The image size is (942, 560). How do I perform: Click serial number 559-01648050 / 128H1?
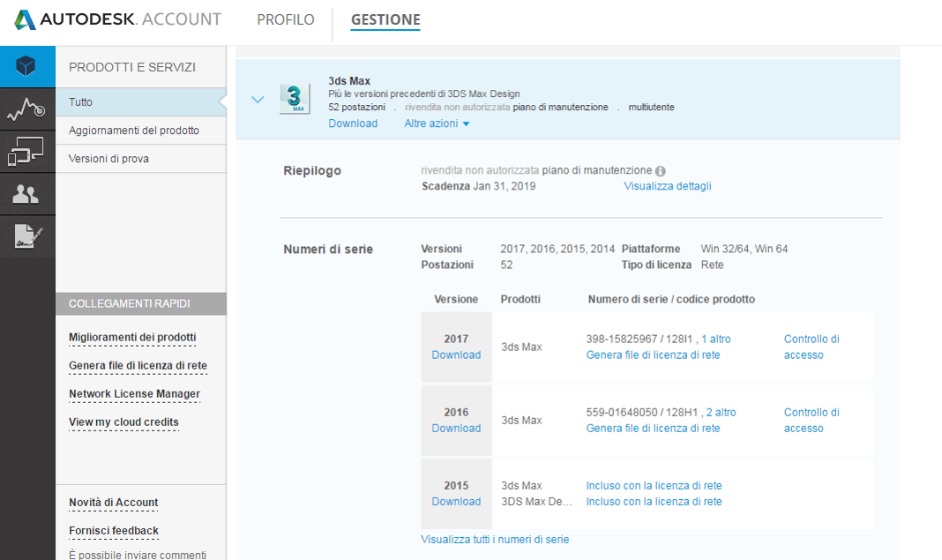tap(642, 412)
